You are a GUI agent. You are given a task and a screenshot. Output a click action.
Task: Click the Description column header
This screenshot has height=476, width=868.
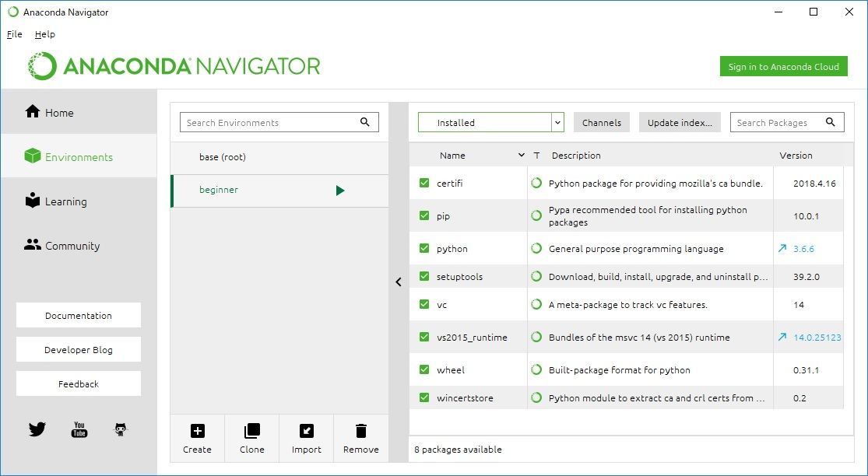click(x=576, y=156)
